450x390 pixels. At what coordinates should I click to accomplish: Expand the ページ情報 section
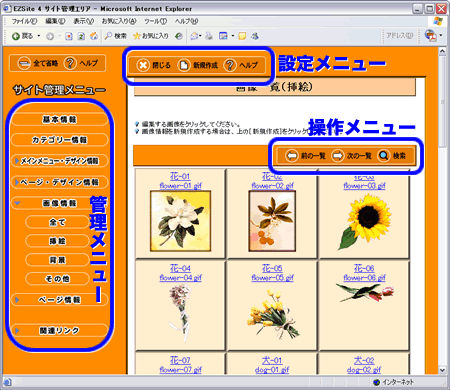click(17, 300)
